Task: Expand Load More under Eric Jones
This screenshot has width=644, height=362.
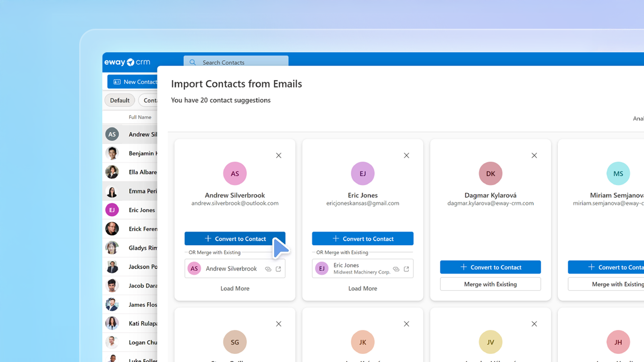Action: pyautogui.click(x=363, y=288)
